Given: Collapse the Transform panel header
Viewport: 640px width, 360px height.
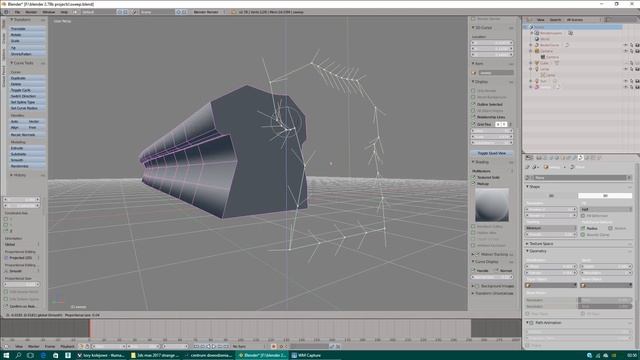Looking at the screenshot, I should coord(21,20).
